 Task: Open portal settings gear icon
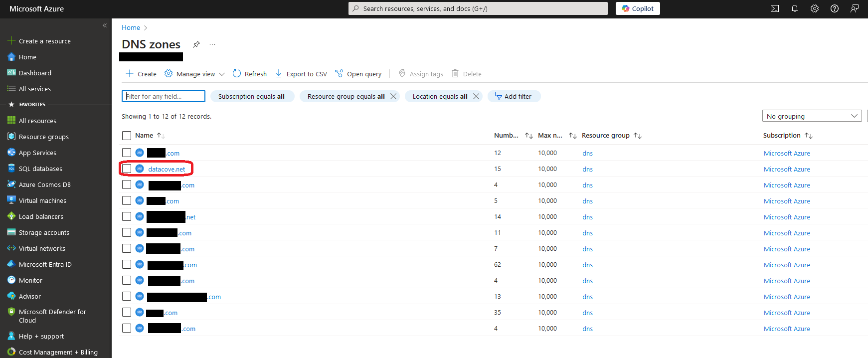click(815, 8)
